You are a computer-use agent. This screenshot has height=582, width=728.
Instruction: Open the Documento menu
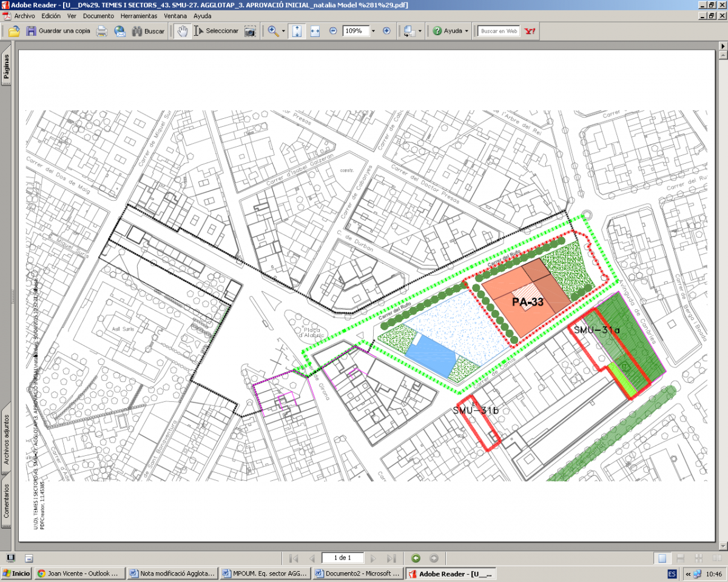click(x=98, y=16)
